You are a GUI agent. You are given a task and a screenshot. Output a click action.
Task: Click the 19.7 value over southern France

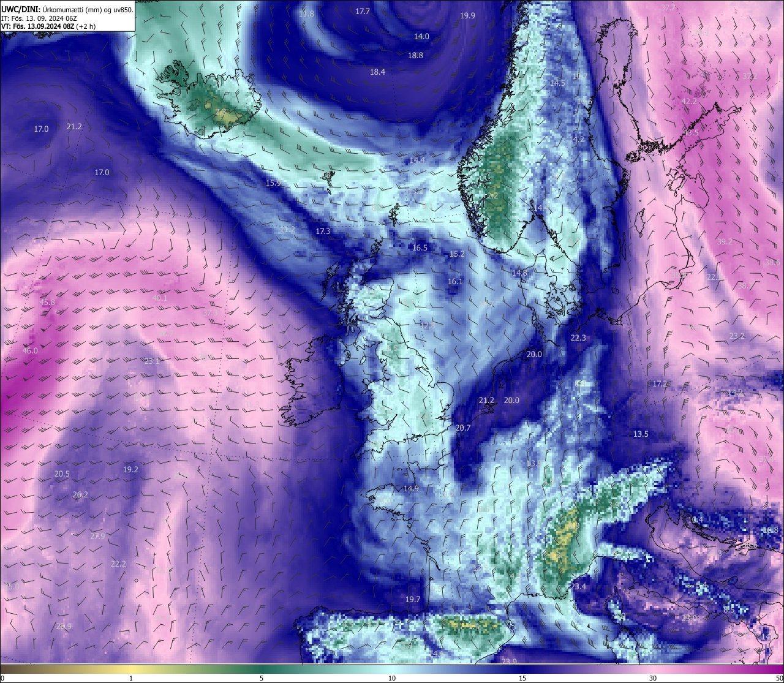413,600
